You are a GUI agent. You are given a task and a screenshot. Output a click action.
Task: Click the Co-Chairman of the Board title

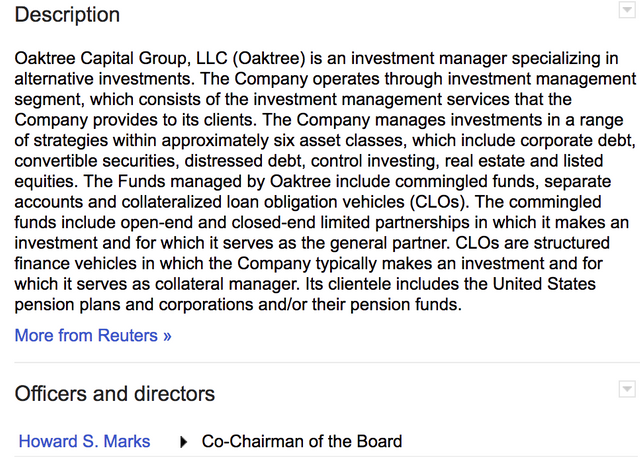(x=302, y=441)
